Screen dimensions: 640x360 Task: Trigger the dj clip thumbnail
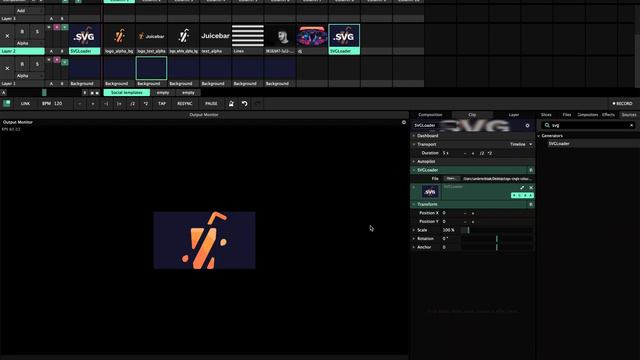click(312, 36)
